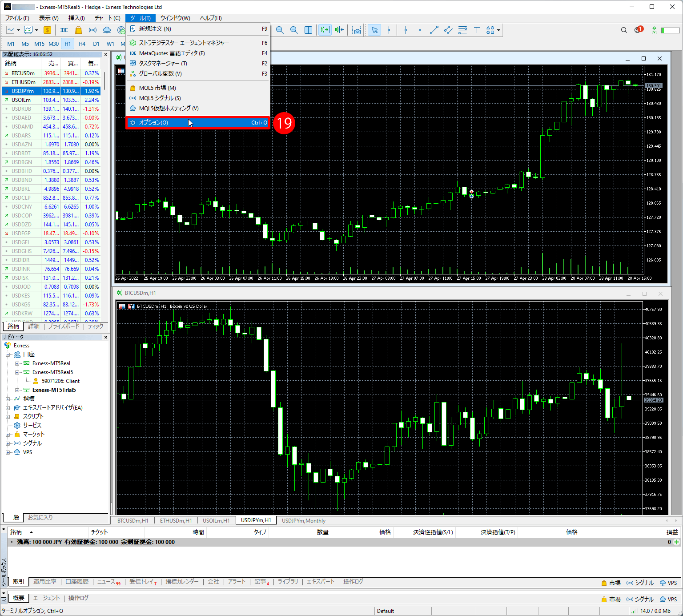Switch to H4 timeframe
The height and width of the screenshot is (616, 683).
[82, 44]
